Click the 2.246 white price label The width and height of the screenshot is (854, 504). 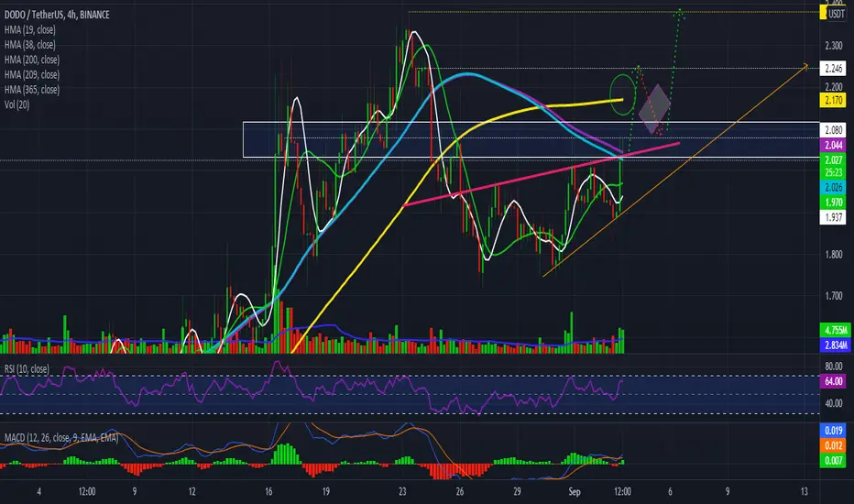pyautogui.click(x=833, y=69)
